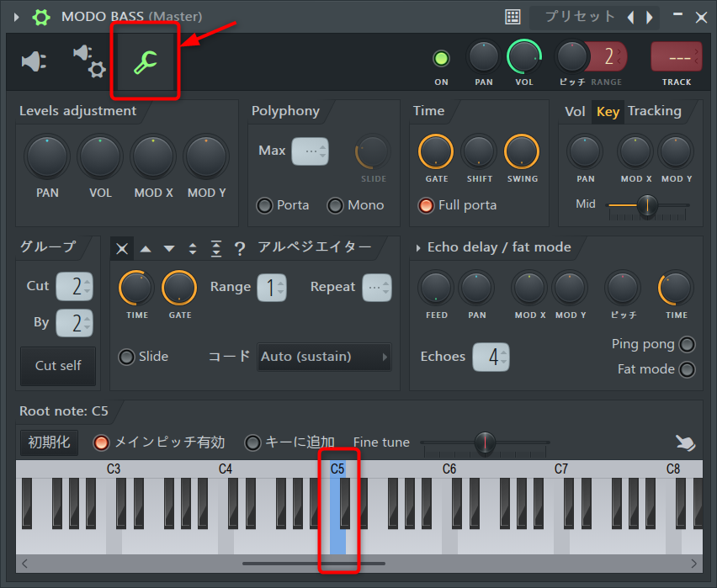Click the preset browser grid icon
Image resolution: width=717 pixels, height=588 pixels.
point(513,17)
